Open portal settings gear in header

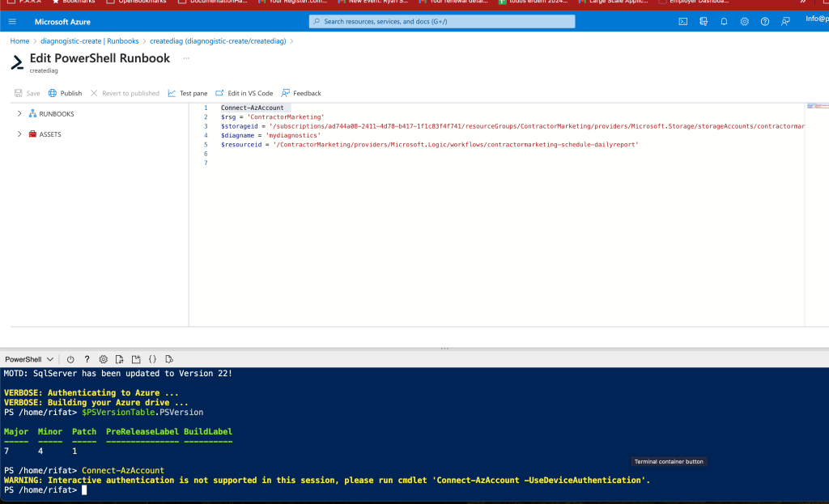745,22
